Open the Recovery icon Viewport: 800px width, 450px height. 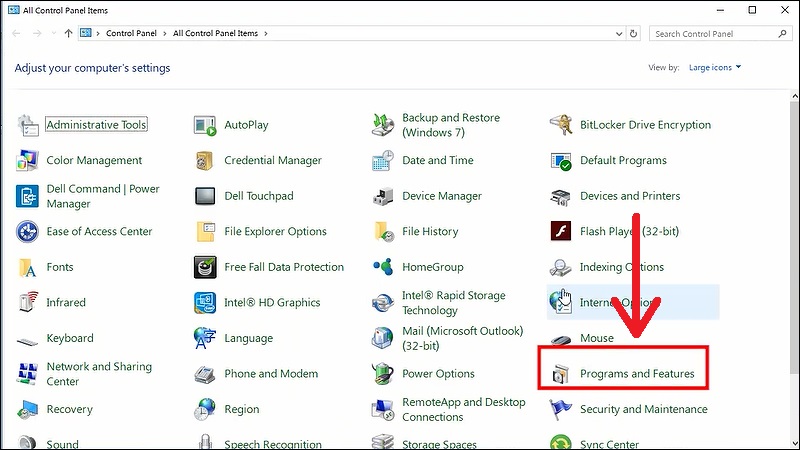click(x=28, y=410)
